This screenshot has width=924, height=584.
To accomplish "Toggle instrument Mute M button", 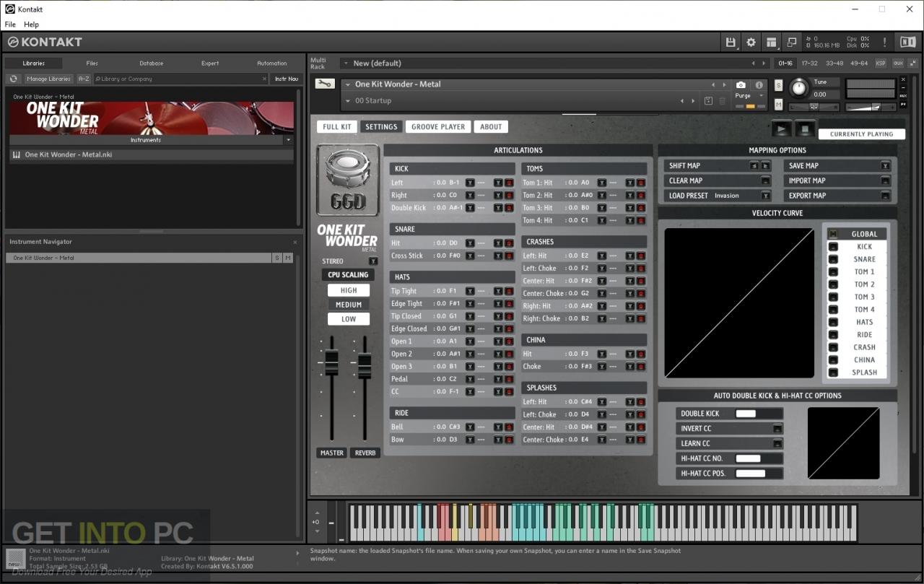I will (x=778, y=105).
